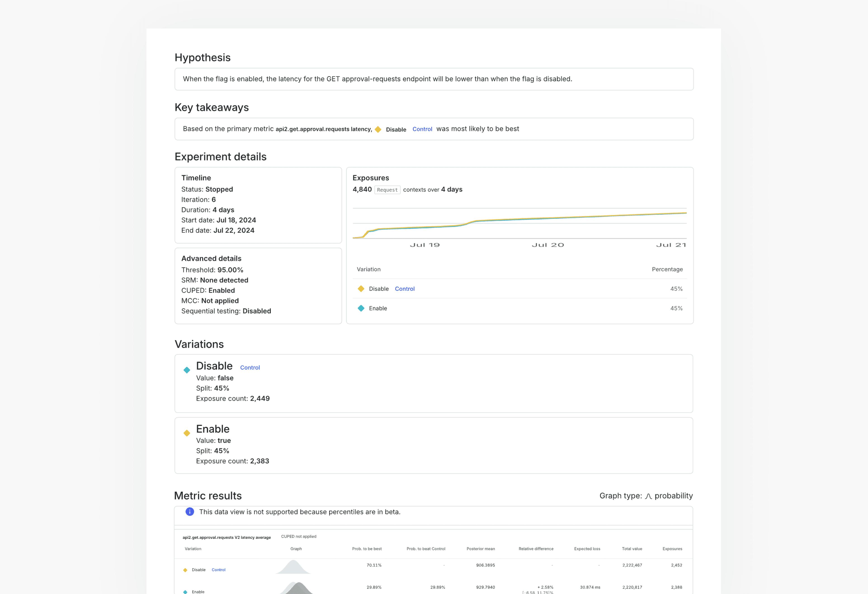Click the Relative difference column header
Screen dimensions: 868x594
coord(535,549)
